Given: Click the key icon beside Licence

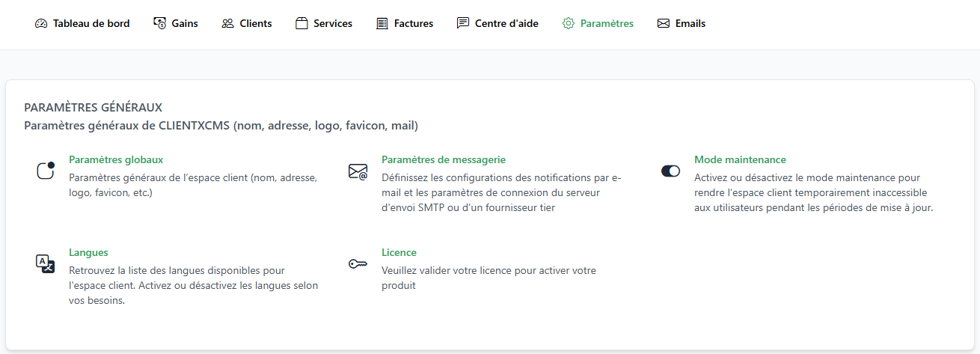Looking at the screenshot, I should tap(358, 264).
